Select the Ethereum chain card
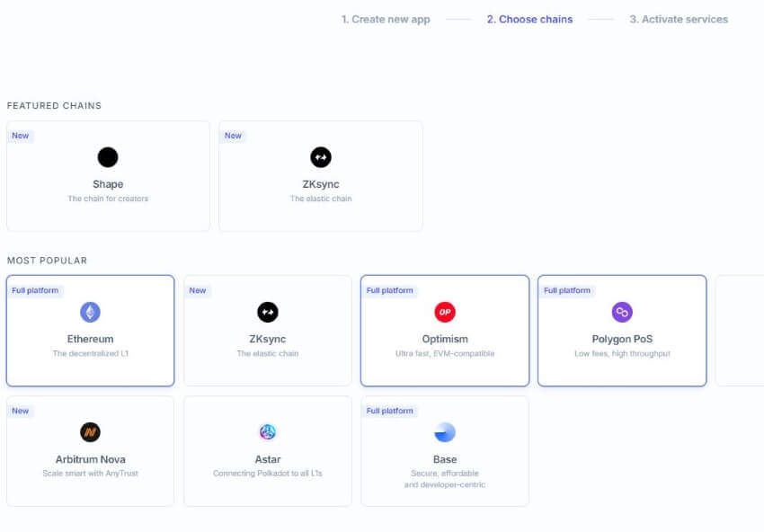Screen dimensions: 764x532 pyautogui.click(x=89, y=330)
